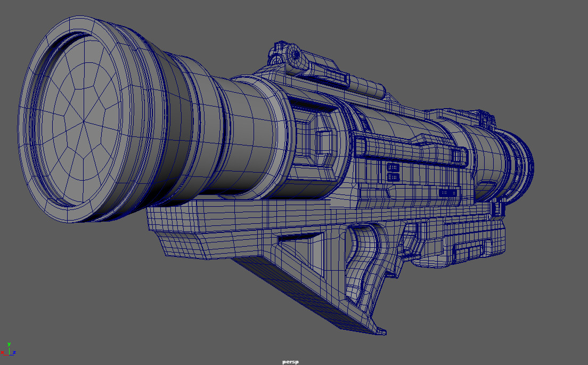Select the small button panel on the housing side

(393, 173)
